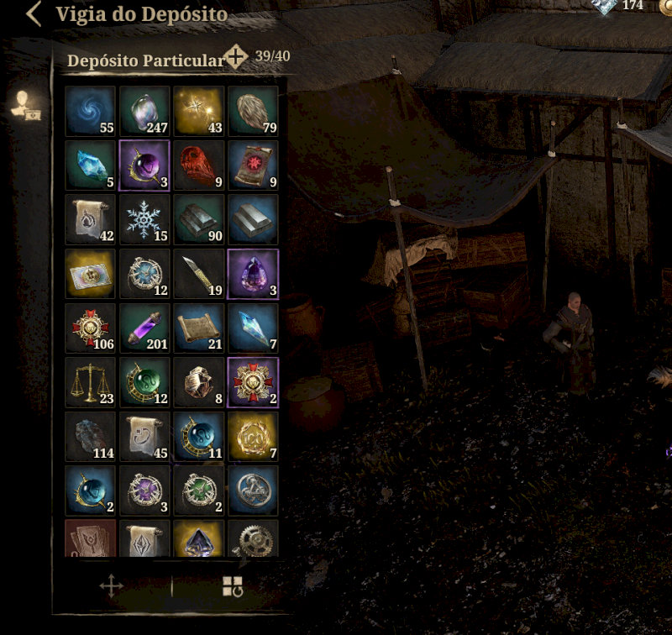Select the gear cog item at bottom

tap(254, 538)
